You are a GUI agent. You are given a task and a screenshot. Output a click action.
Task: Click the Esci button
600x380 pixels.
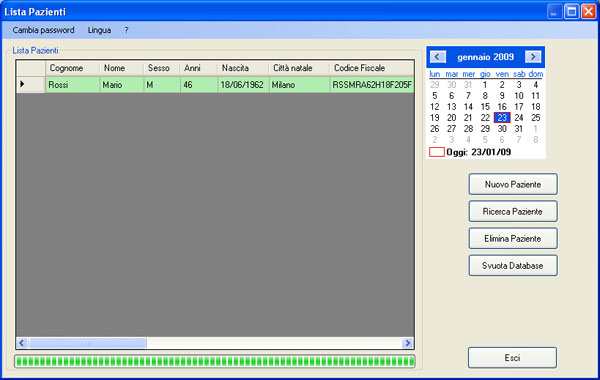(x=512, y=358)
